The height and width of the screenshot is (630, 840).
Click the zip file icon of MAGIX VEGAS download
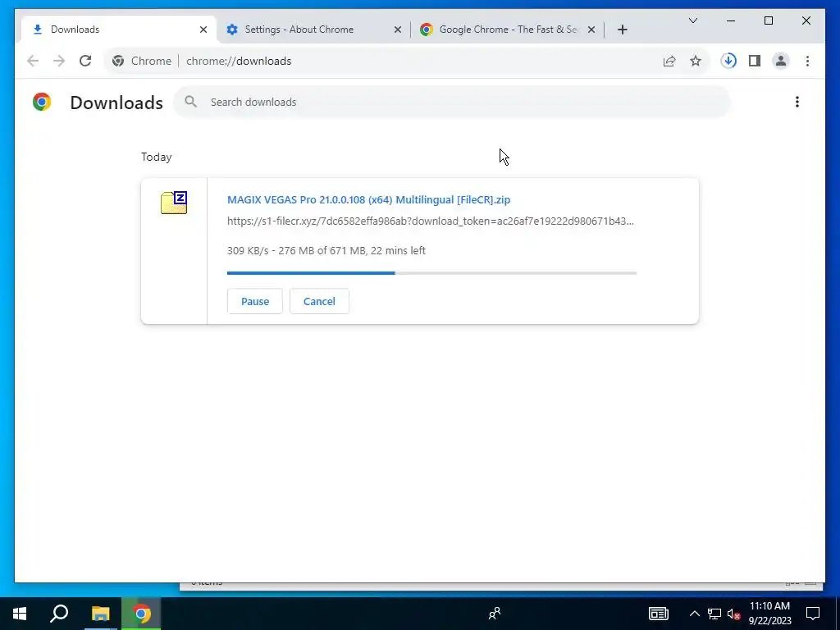click(174, 203)
